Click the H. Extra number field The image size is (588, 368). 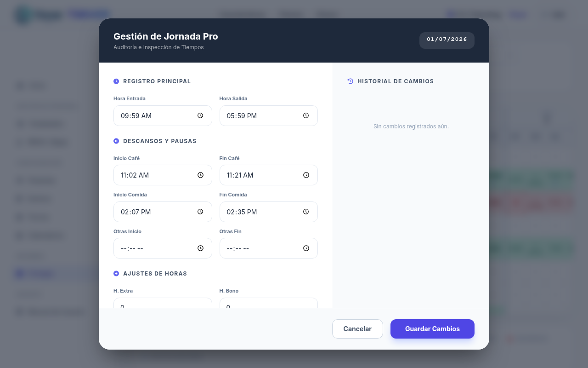click(163, 303)
